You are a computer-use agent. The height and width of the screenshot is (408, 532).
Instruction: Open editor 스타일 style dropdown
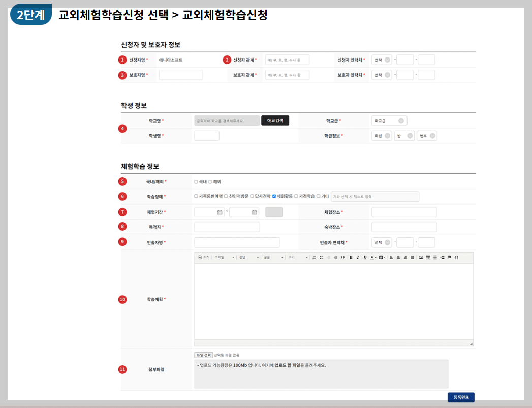click(x=224, y=257)
